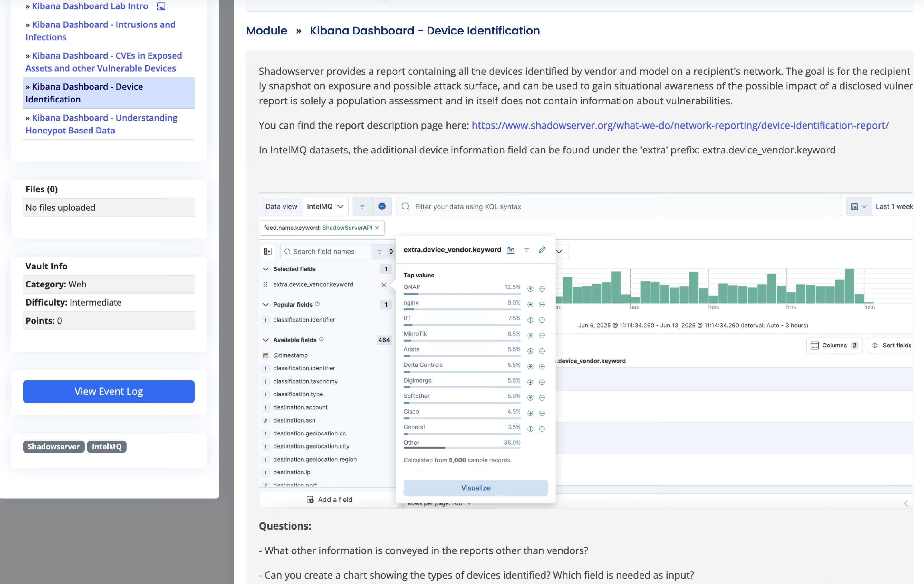Filter for Cisco value with plus icon
The image size is (924, 584).
(x=530, y=413)
